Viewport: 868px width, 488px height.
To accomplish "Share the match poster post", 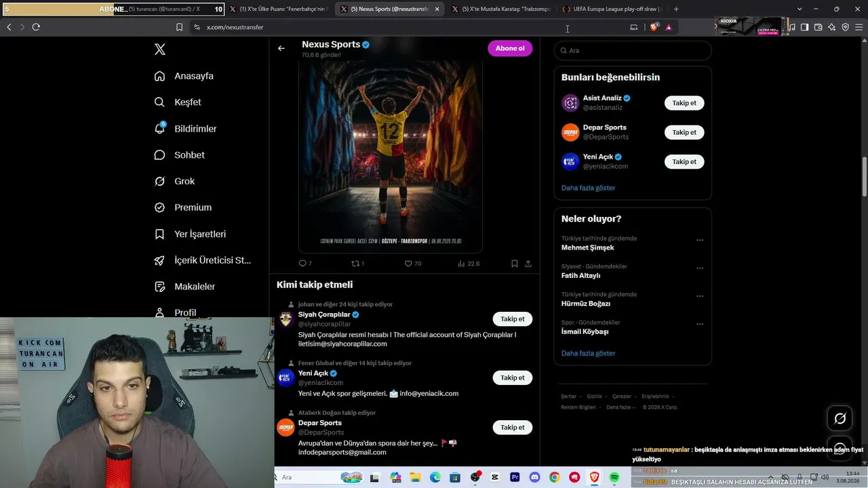I will pos(528,264).
